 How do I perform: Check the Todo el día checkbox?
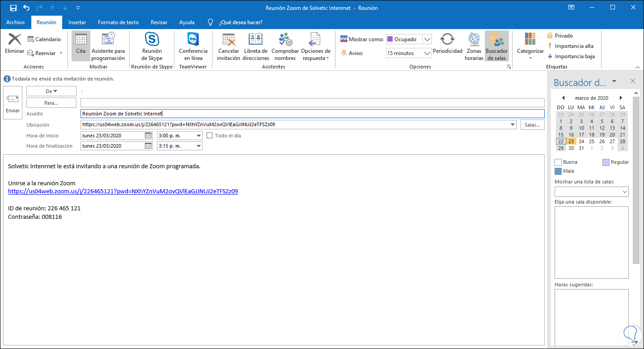[x=210, y=136]
